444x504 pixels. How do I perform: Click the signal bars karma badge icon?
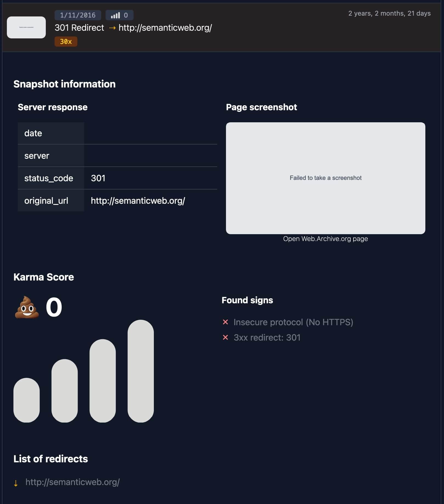(115, 15)
